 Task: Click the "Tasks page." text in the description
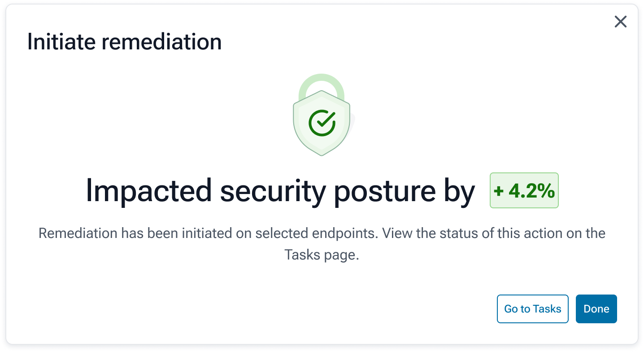coord(322,255)
